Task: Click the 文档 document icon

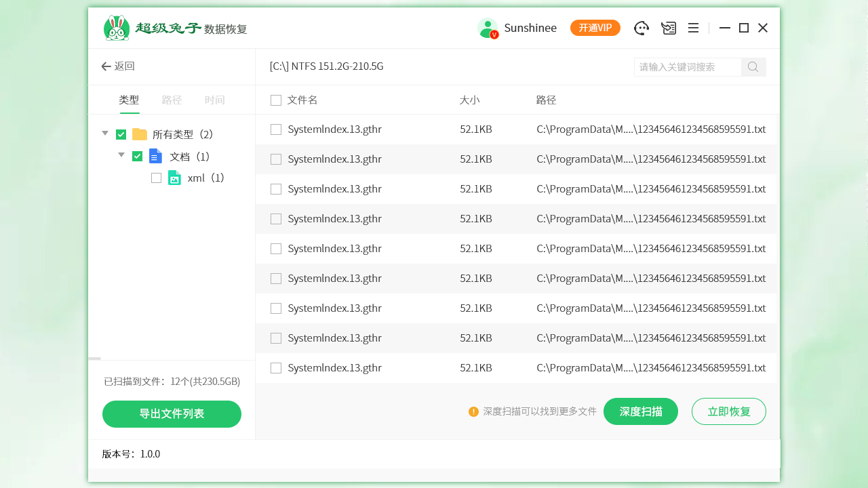Action: pos(156,157)
